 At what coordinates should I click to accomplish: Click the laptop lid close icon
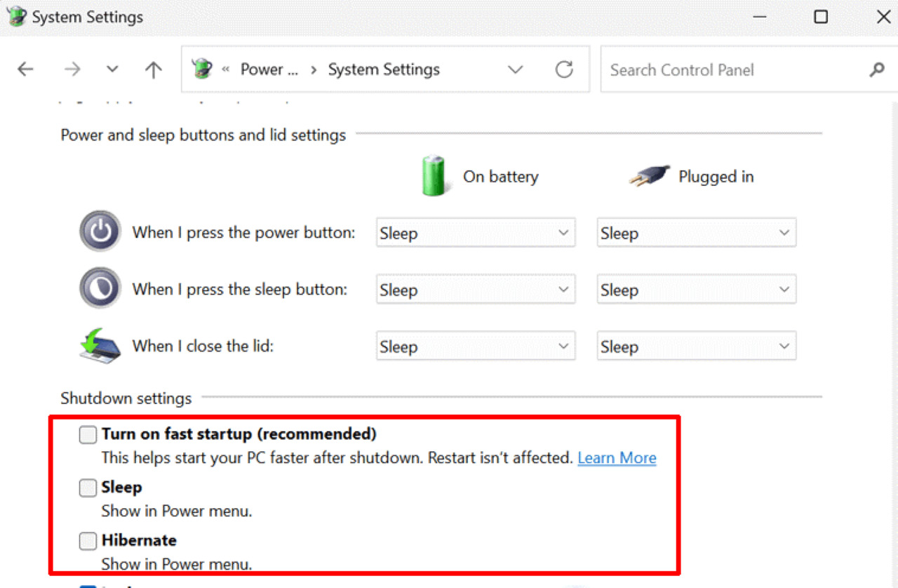100,345
